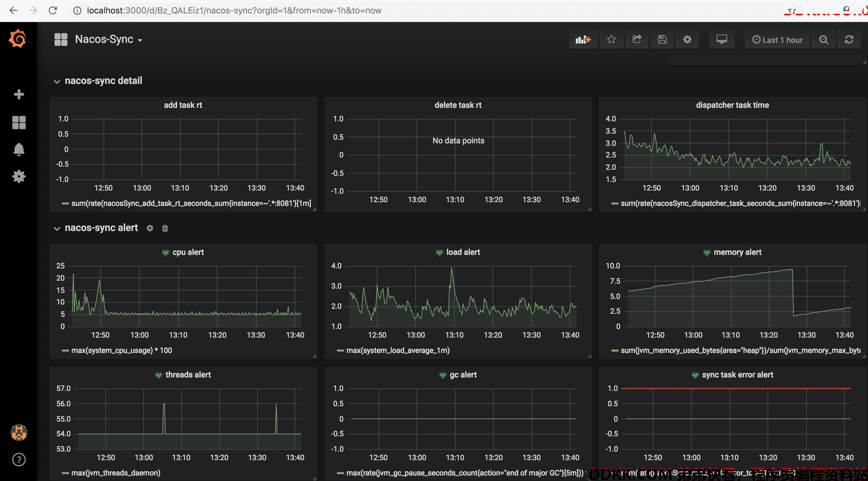Viewport: 868px width, 481px height.
Task: Open dashboard settings gear in toolbar
Action: coord(687,40)
